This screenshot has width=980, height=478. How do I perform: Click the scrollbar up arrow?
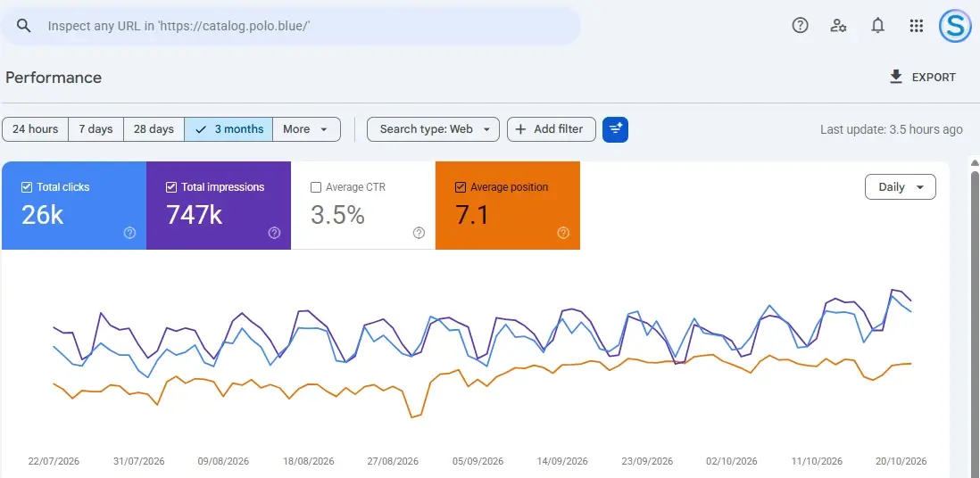[x=975, y=163]
